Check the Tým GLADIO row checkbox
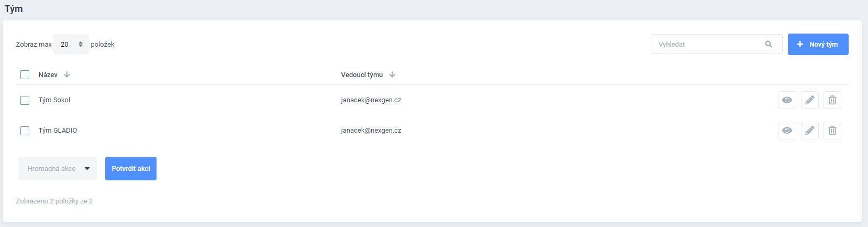Image resolution: width=868 pixels, height=227 pixels. tap(25, 131)
